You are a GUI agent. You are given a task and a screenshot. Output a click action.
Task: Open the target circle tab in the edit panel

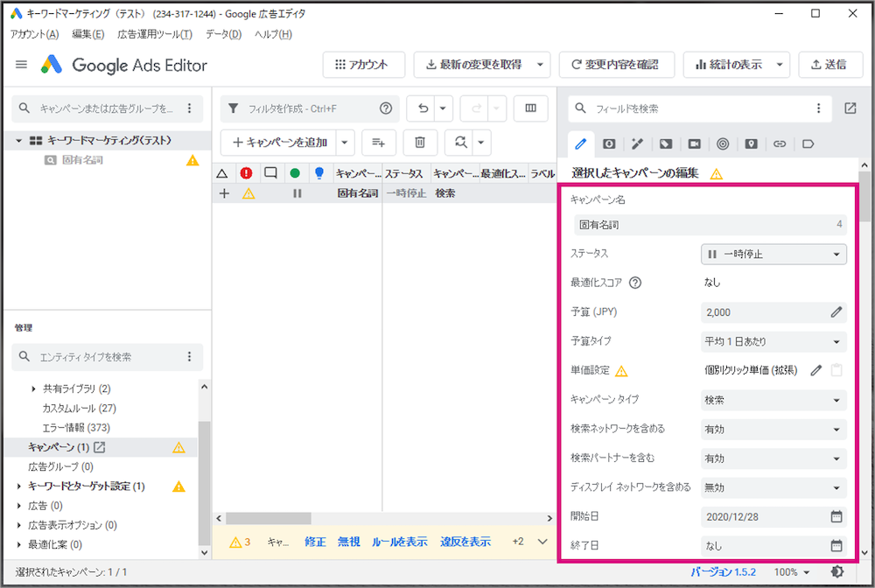[723, 143]
